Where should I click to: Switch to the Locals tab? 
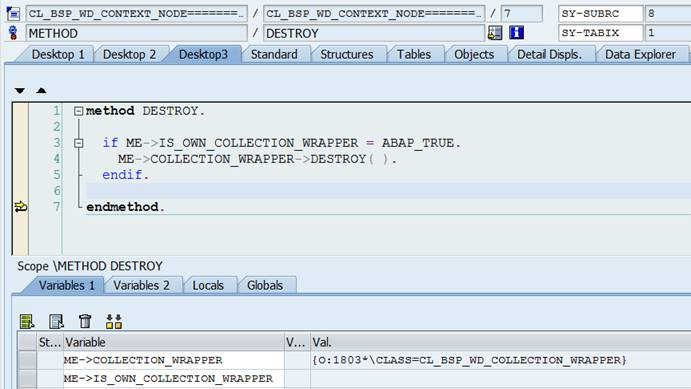tap(208, 285)
